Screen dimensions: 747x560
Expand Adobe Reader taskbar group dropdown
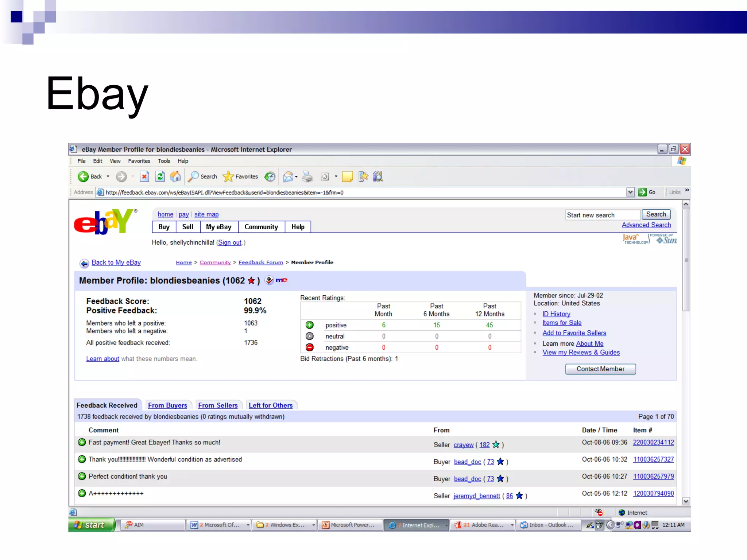click(x=512, y=525)
